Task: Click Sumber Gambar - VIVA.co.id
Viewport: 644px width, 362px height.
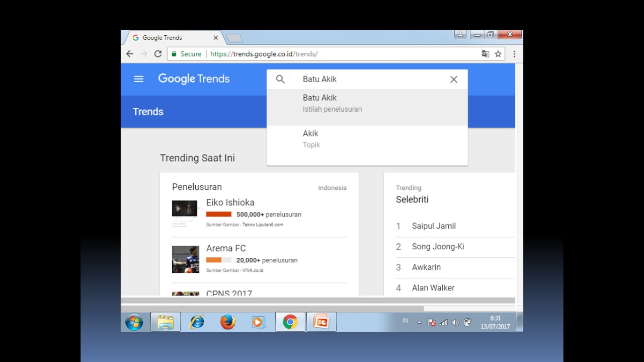Action: 234,270
